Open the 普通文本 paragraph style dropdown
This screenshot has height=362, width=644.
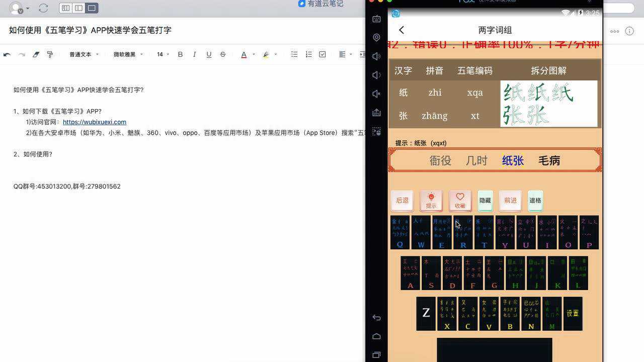click(x=84, y=54)
